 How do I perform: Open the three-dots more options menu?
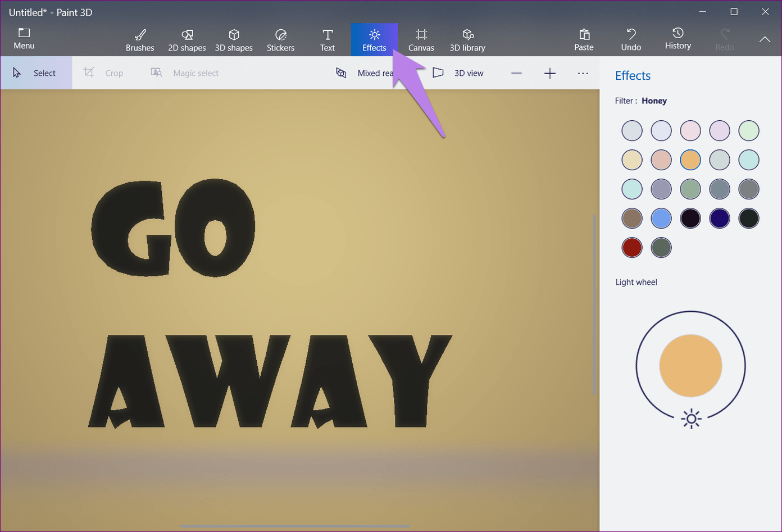coord(583,73)
